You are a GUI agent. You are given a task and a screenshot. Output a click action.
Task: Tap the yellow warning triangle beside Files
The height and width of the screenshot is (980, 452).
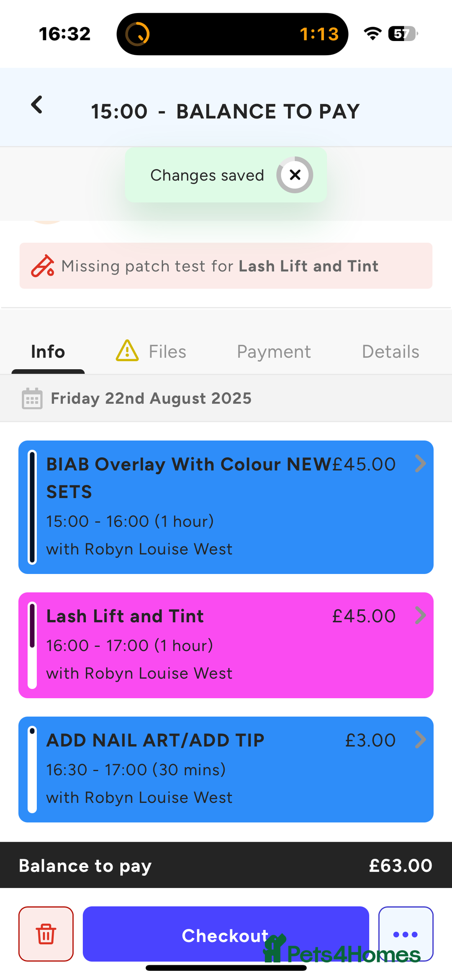127,351
